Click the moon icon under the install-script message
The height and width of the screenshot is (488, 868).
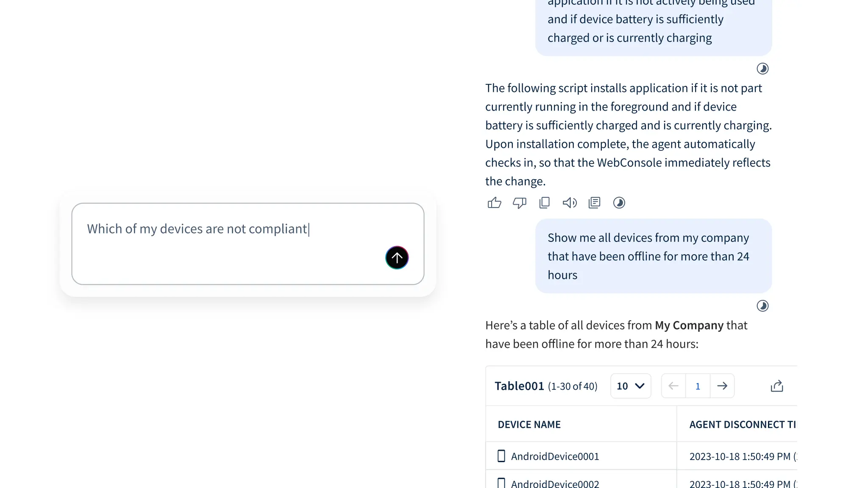(x=762, y=69)
